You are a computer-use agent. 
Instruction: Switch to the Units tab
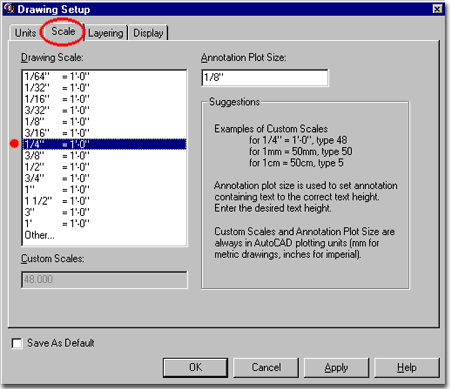point(25,33)
